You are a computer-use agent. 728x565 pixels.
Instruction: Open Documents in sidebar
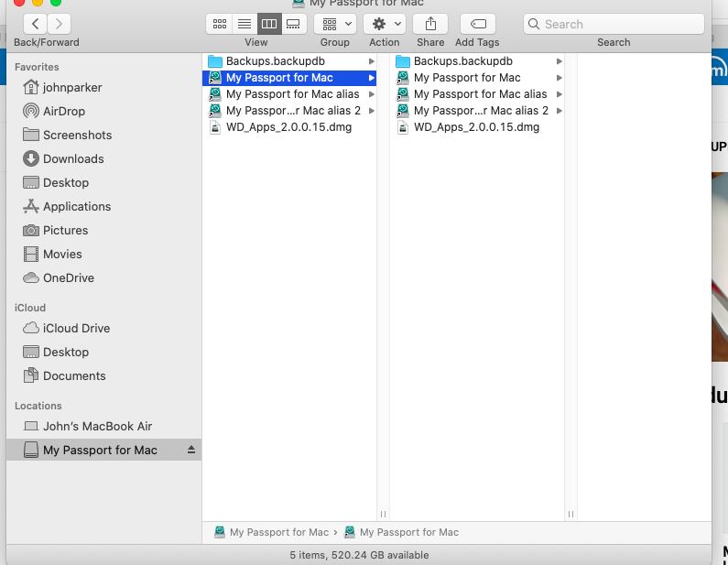point(104,375)
